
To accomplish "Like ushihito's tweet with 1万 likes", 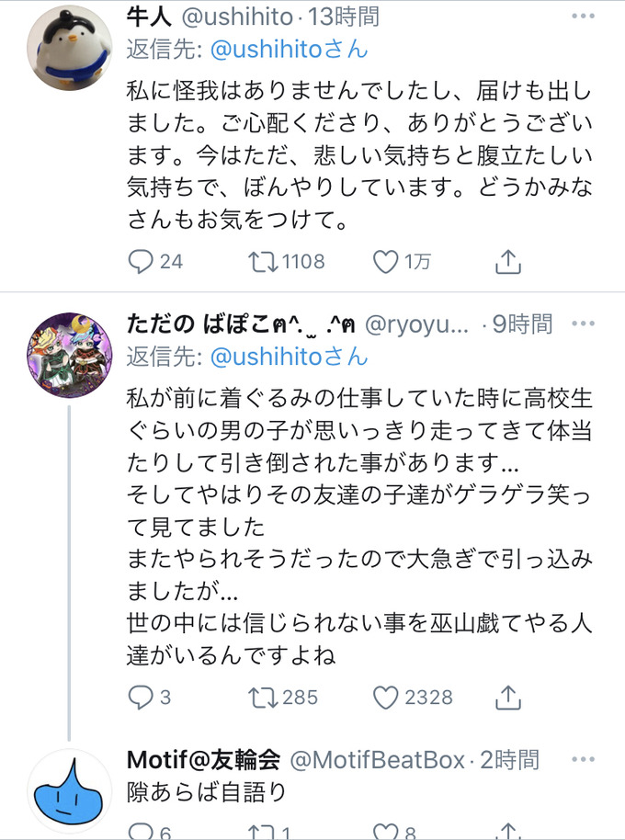I will click(x=385, y=262).
